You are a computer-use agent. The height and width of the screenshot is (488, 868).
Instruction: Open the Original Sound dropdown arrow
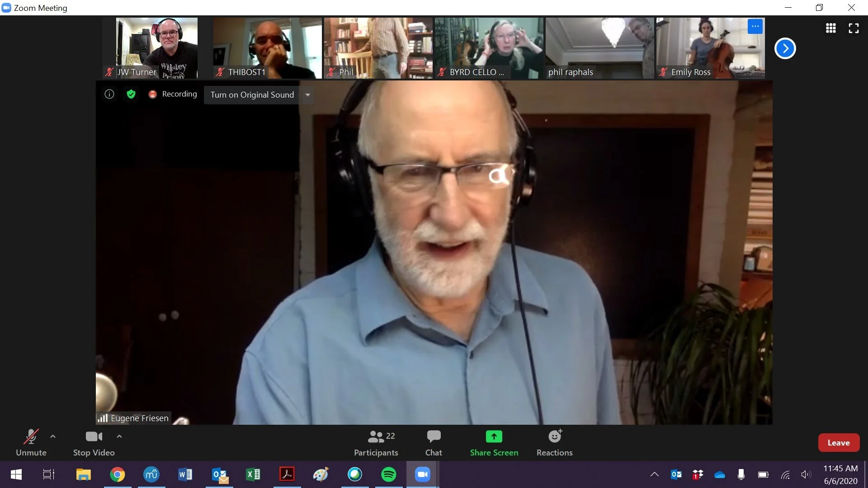pyautogui.click(x=307, y=95)
